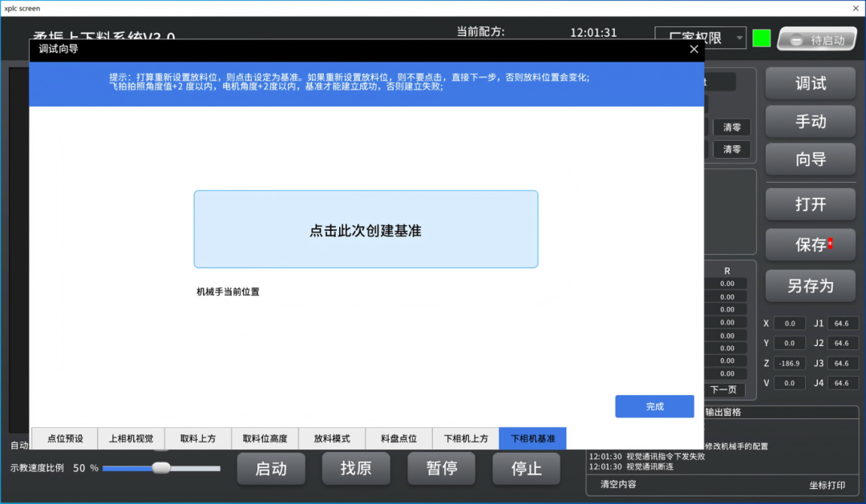Viewport: 866px width, 504px height.
Task: Switch to the 上相机视觉 tab
Action: (131, 438)
